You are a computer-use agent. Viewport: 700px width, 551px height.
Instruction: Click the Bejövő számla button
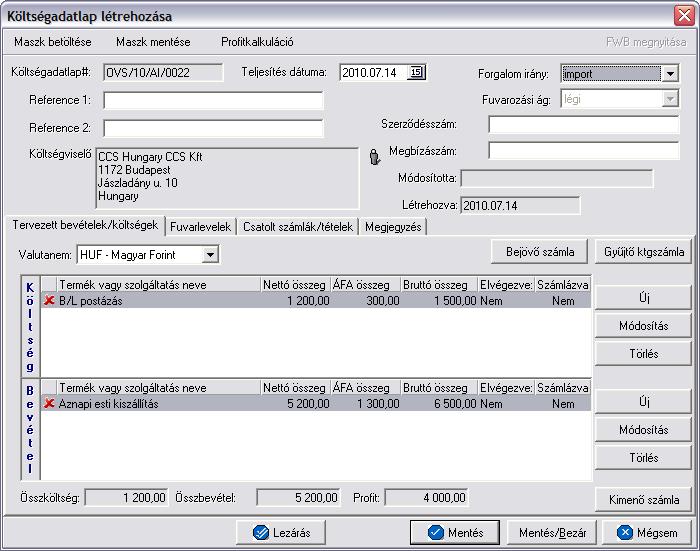(x=540, y=252)
